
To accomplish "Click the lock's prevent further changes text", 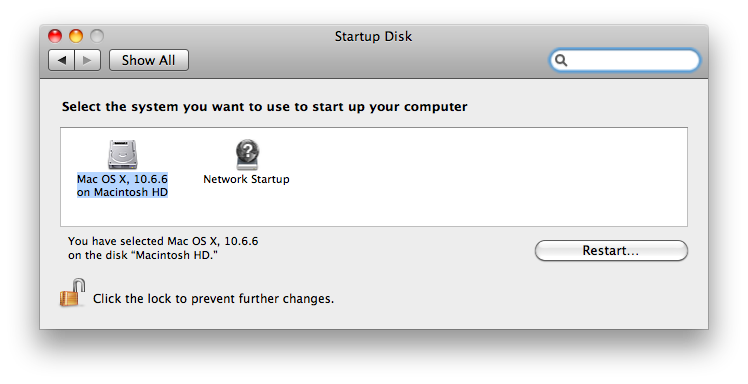I will [x=213, y=299].
